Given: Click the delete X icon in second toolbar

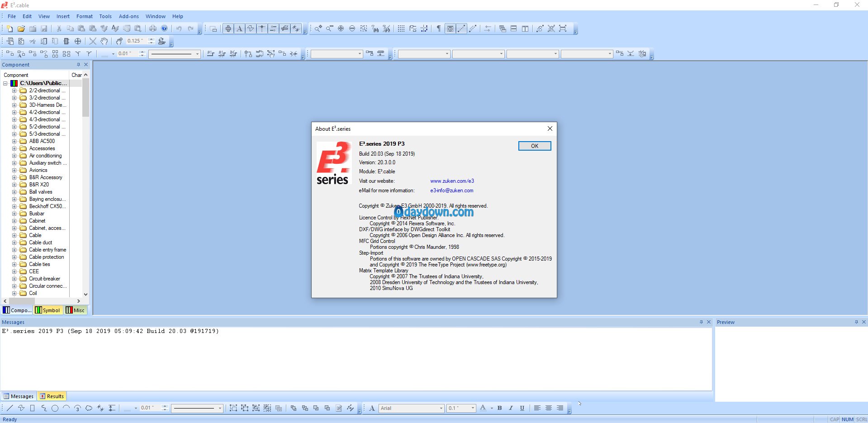Looking at the screenshot, I should coord(93,41).
